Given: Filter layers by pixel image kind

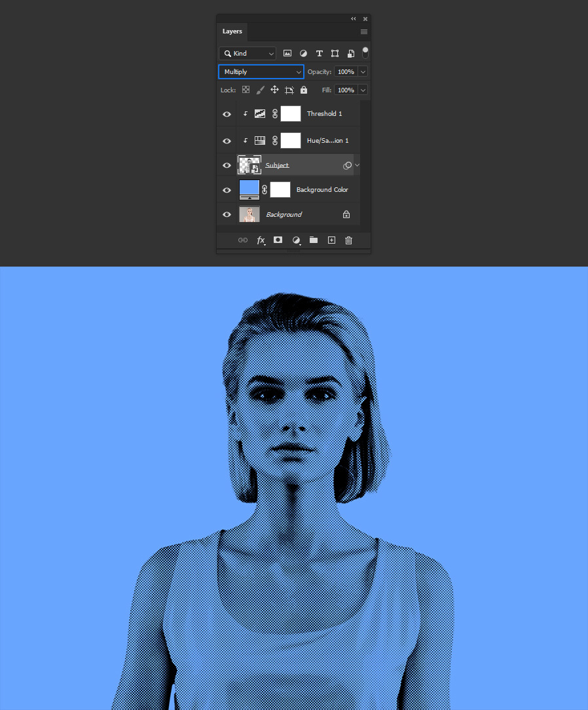Looking at the screenshot, I should [x=287, y=54].
